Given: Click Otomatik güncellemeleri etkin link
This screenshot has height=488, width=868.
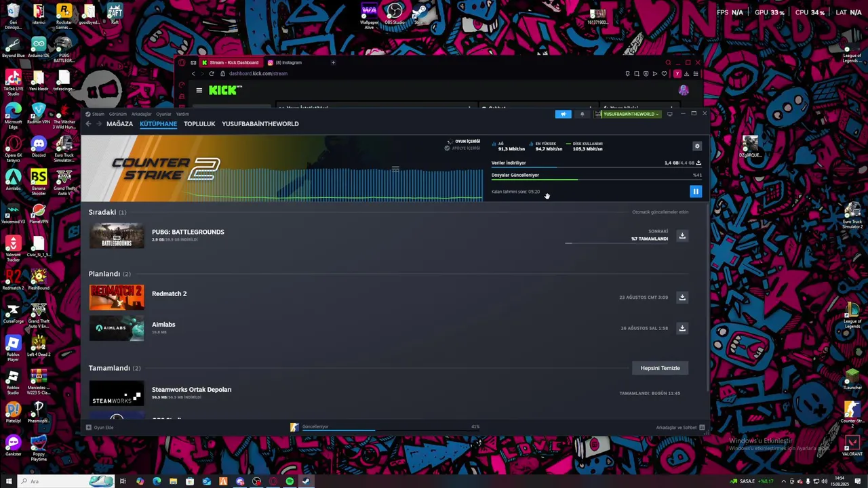Looking at the screenshot, I should click(x=660, y=212).
